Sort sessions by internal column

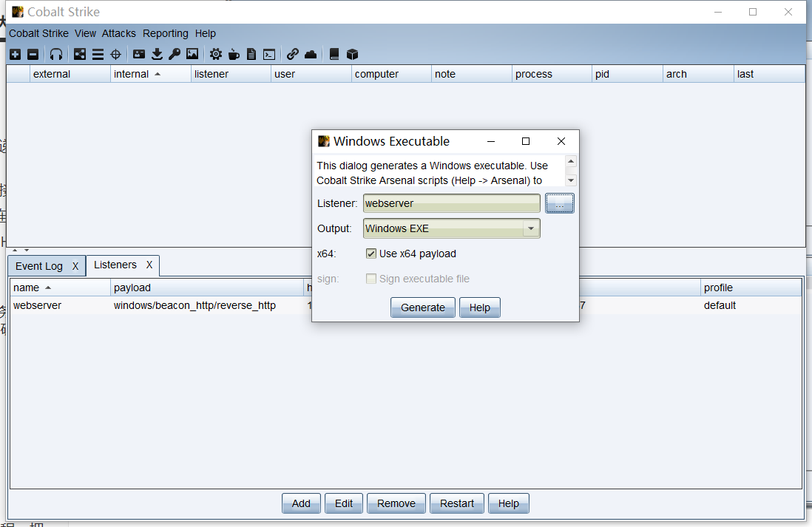[x=151, y=74]
